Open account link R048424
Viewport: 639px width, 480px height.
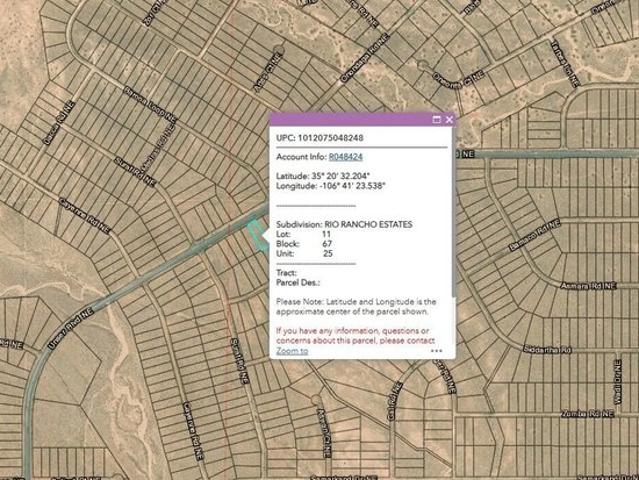point(346,157)
